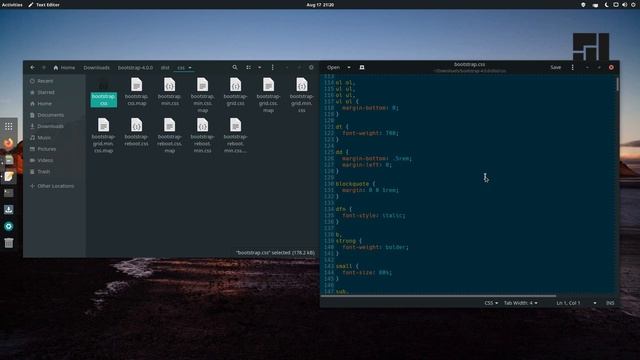Select the bootstrap.css file
Image resolution: width=640 pixels, height=360 pixels.
pyautogui.click(x=104, y=92)
